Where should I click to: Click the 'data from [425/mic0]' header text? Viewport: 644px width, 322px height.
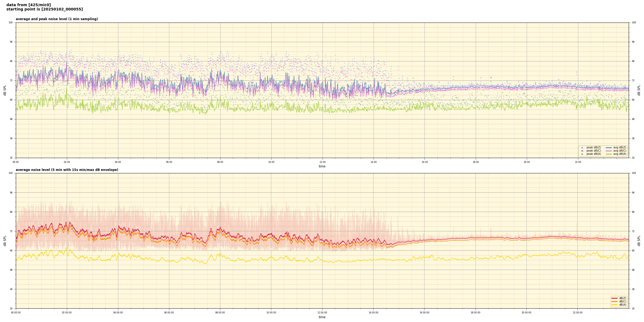[x=28, y=5]
